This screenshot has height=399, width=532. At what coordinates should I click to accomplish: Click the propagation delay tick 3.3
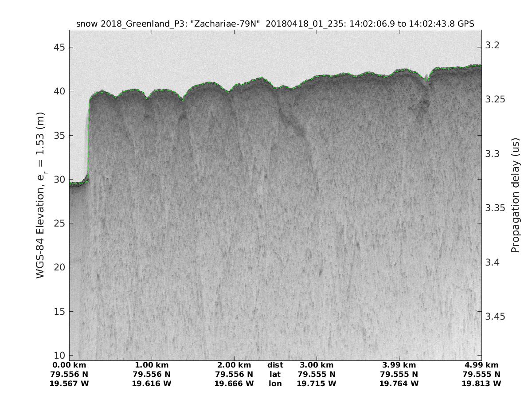tap(493, 153)
